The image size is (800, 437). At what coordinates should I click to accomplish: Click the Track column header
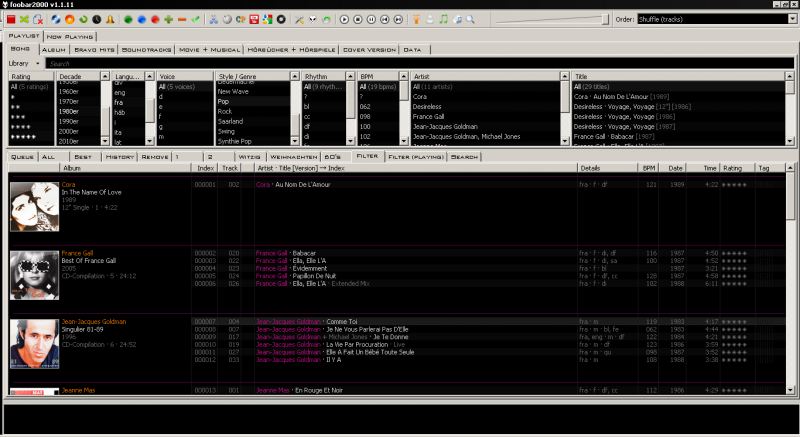pyautogui.click(x=230, y=168)
